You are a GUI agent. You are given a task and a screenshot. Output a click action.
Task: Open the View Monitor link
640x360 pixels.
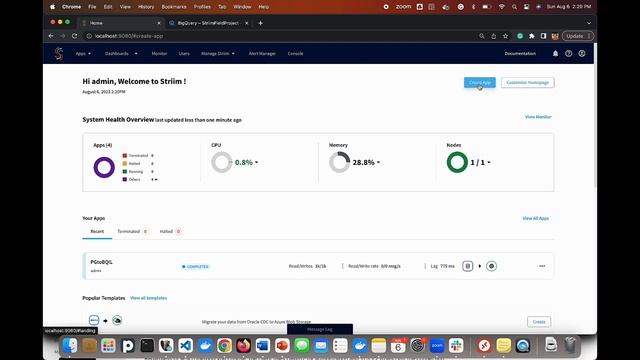(x=538, y=117)
